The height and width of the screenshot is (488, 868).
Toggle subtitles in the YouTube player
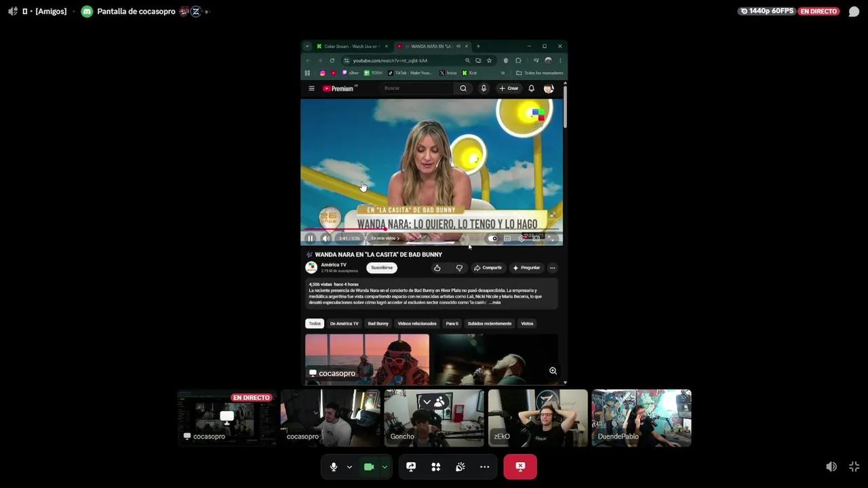(x=507, y=239)
